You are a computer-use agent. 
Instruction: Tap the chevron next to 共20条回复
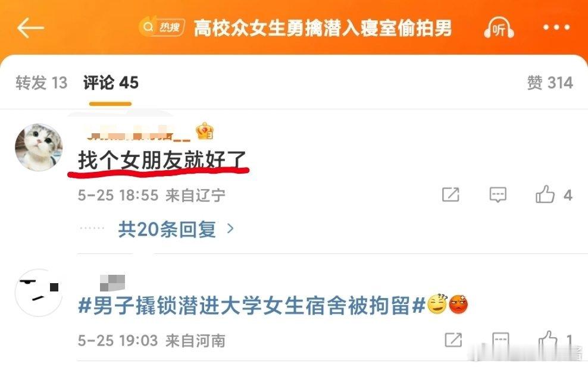tap(231, 228)
